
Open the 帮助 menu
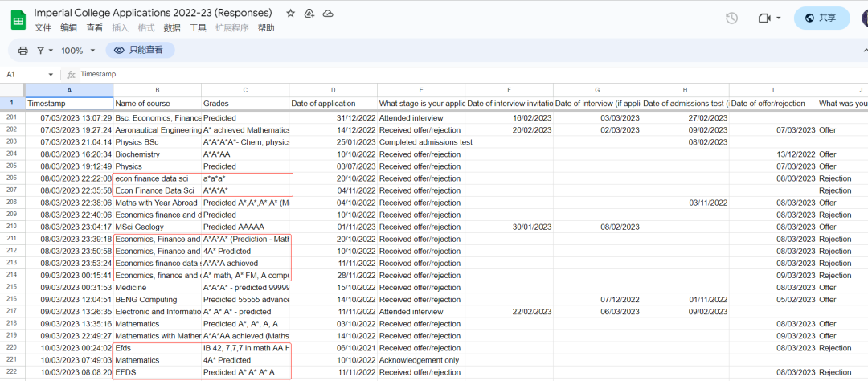(266, 27)
